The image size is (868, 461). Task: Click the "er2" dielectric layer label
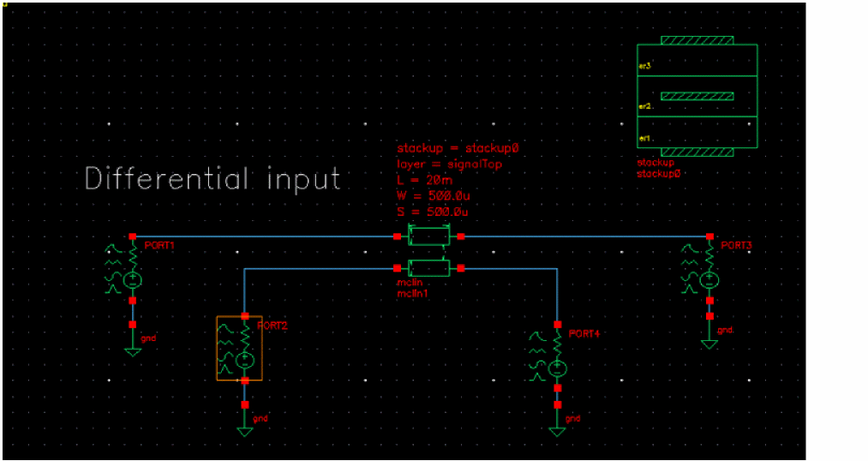[645, 105]
